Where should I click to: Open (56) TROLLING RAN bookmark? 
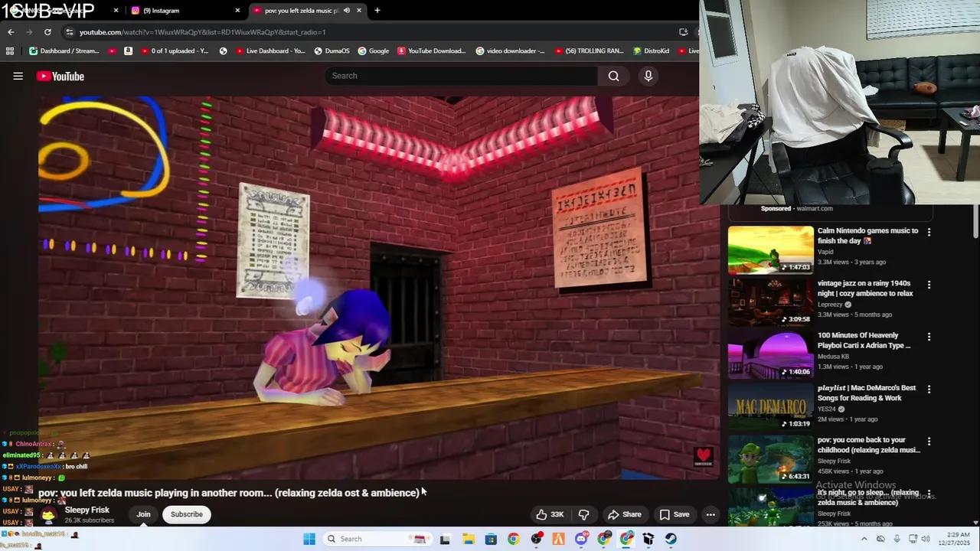(x=588, y=51)
